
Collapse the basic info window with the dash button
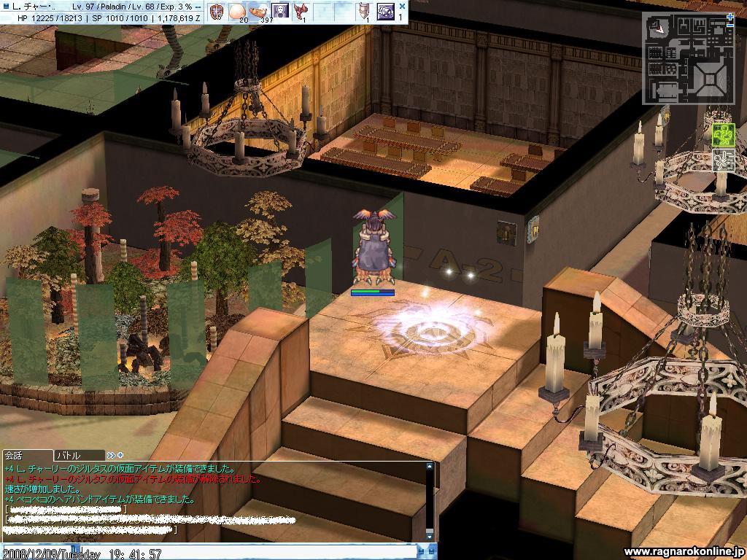click(198, 7)
